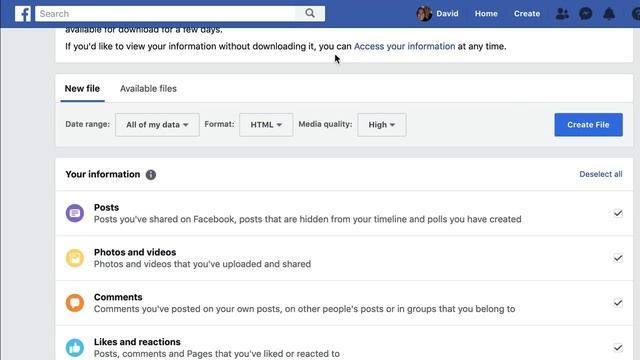Click the 'Likes and reactions' row title
This screenshot has height=360, width=640.
(x=137, y=342)
